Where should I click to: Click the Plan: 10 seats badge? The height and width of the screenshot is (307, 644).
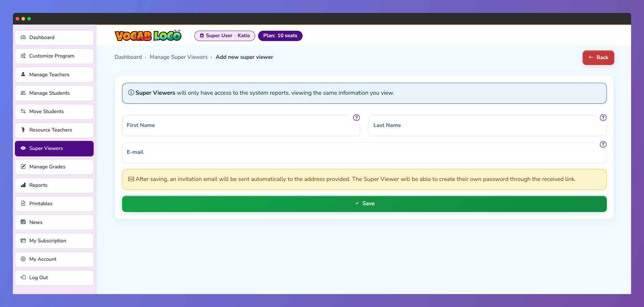280,36
